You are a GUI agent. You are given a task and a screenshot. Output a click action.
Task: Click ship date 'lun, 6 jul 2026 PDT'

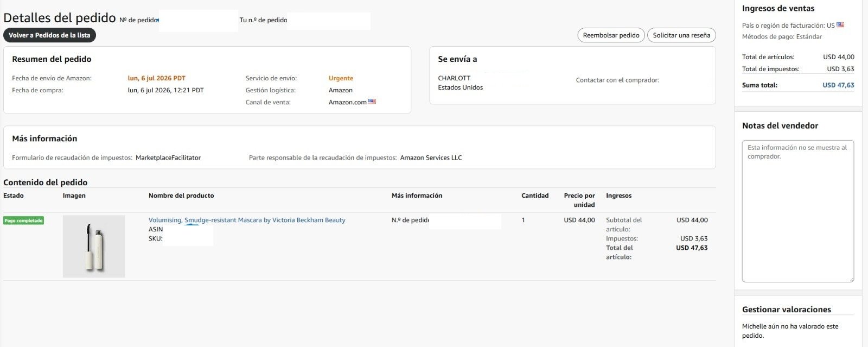tap(157, 78)
